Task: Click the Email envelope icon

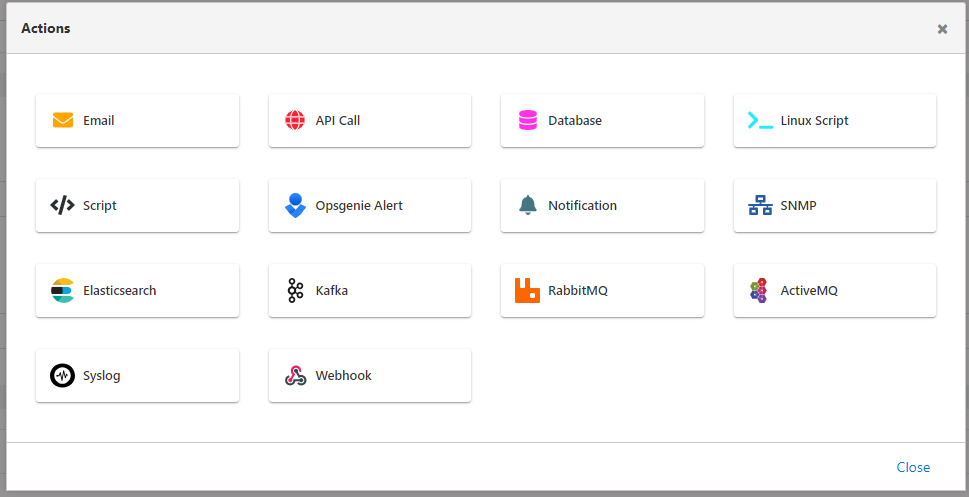Action: (x=63, y=121)
